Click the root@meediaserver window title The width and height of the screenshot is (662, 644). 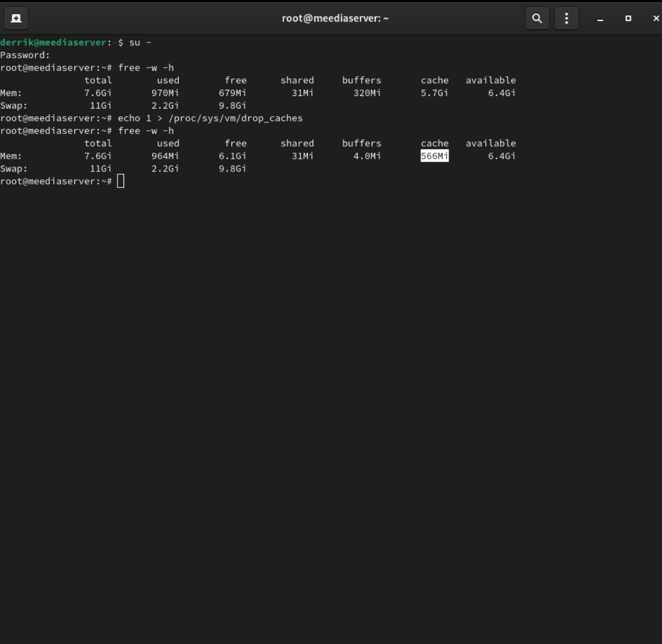click(335, 18)
